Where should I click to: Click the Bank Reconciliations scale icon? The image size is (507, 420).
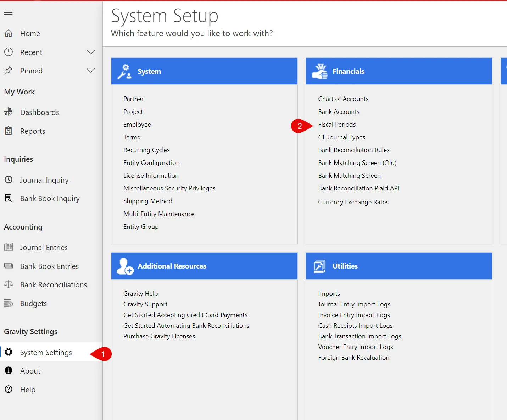9,284
